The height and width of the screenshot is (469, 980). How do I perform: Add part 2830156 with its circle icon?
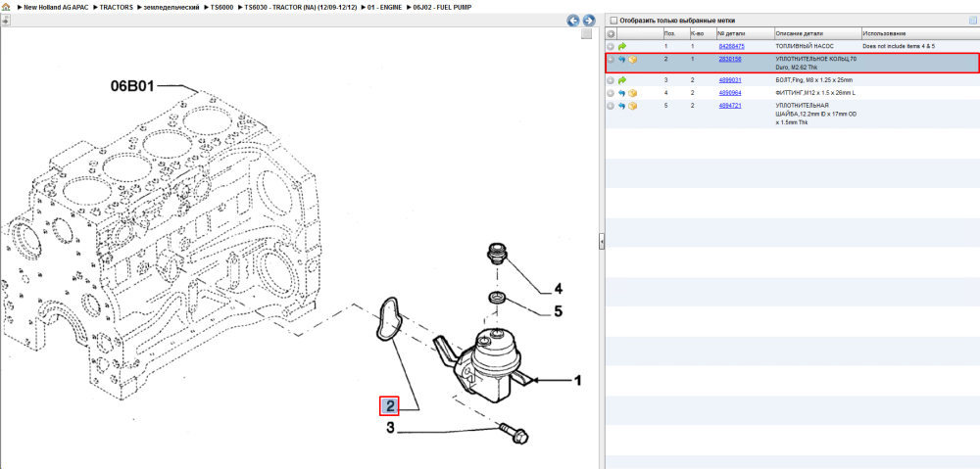611,60
